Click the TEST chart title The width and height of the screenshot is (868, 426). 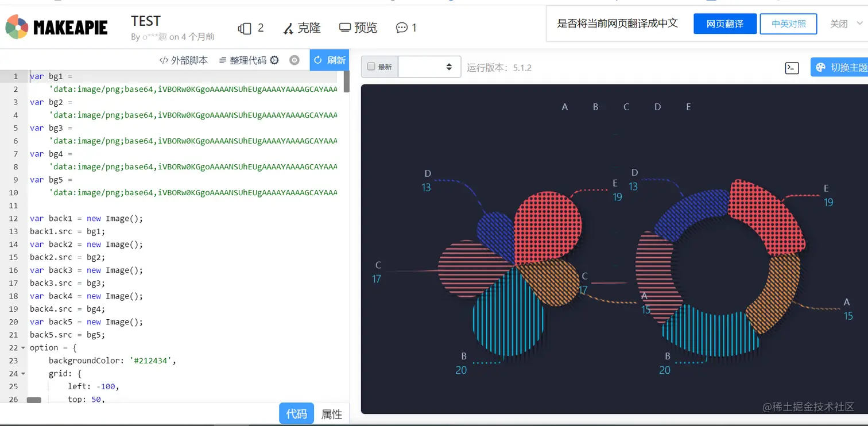(146, 21)
